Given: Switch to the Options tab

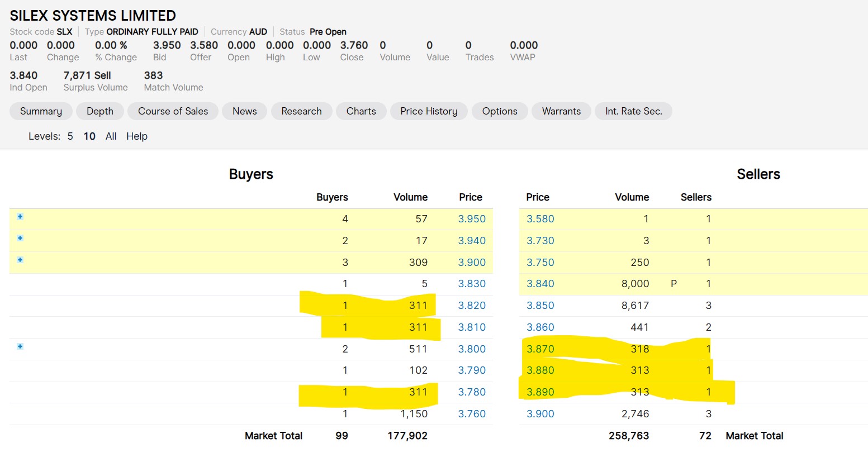Looking at the screenshot, I should click(x=500, y=111).
